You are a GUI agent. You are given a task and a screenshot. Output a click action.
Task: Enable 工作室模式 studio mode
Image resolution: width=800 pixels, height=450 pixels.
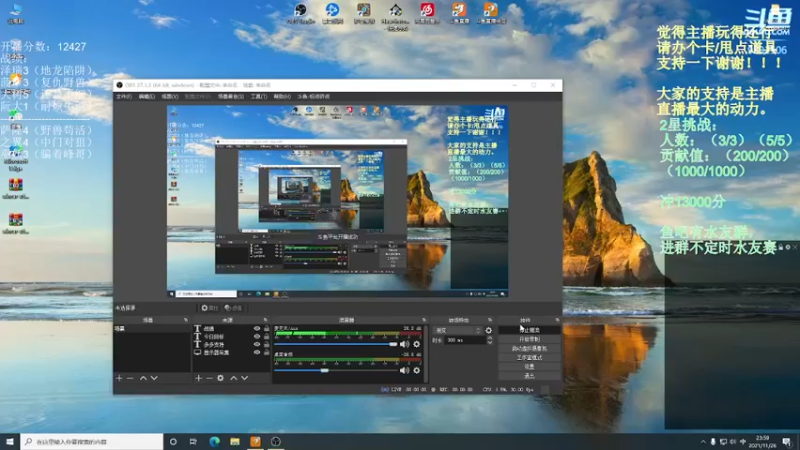pyautogui.click(x=529, y=358)
